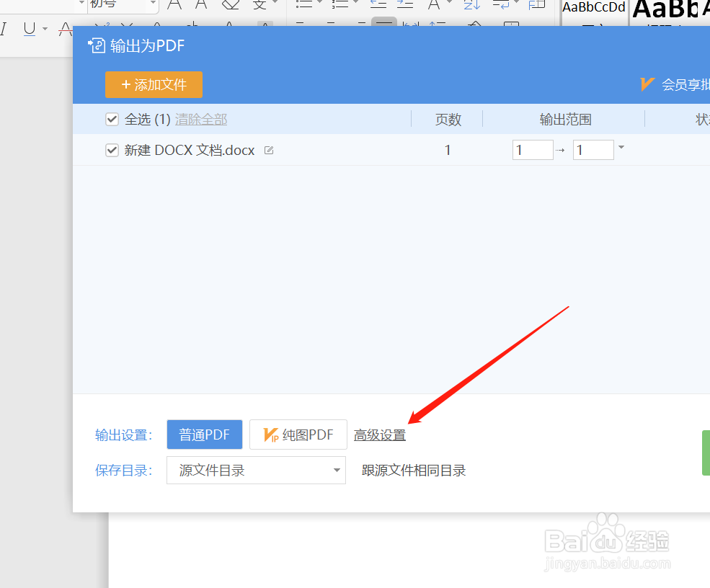Check the 全选 select-all checkbox
The width and height of the screenshot is (710, 588).
click(x=112, y=119)
